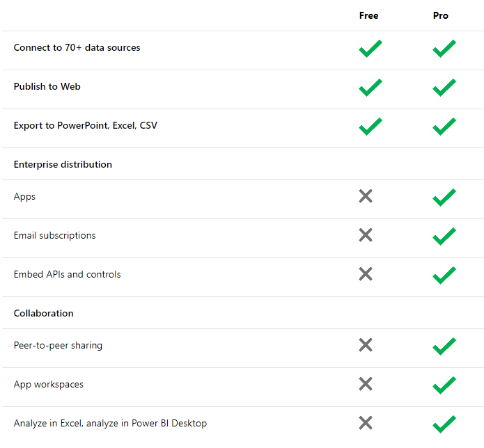Click gray X for Peer-to-peer sharing in Free
This screenshot has width=484, height=448.
(x=366, y=345)
